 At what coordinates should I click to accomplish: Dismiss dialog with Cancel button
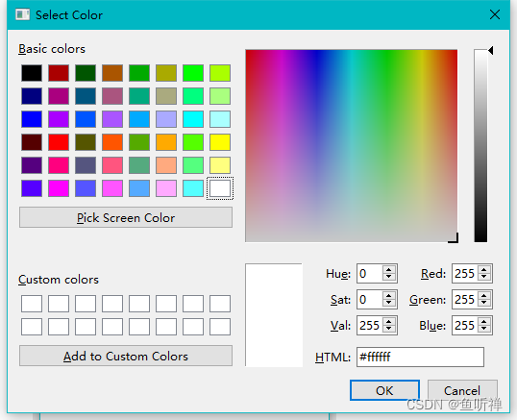[x=462, y=390]
